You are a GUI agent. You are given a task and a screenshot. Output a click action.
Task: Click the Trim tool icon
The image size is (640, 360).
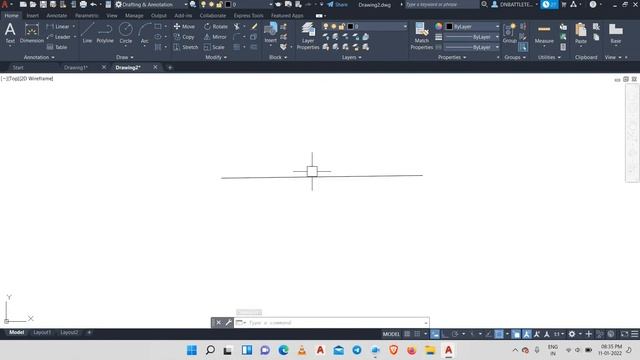[x=236, y=27]
